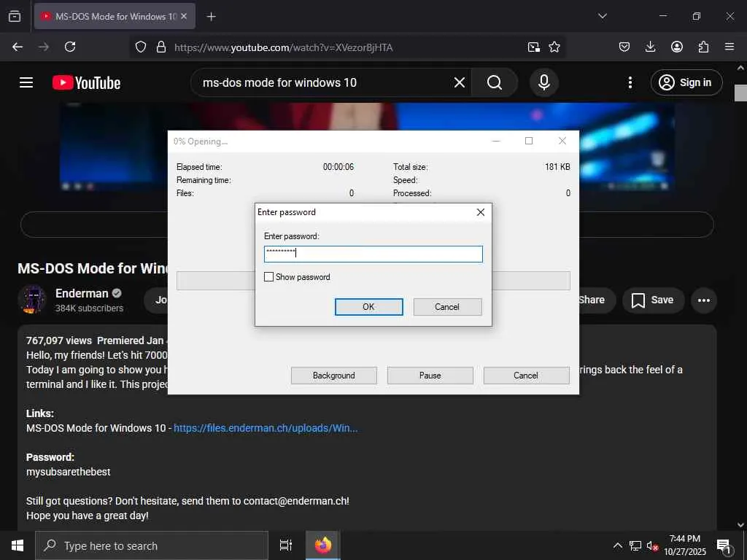View site security lock information

point(161,47)
